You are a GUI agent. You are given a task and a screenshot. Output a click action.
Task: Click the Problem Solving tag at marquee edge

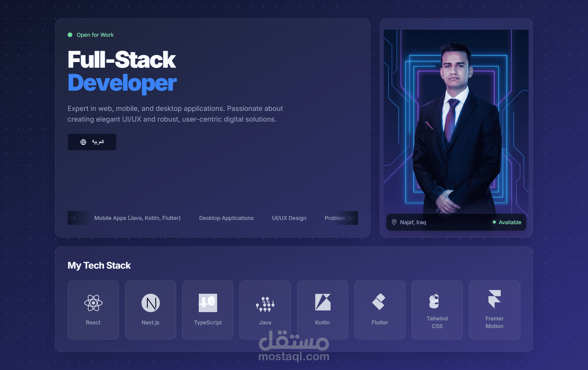(x=341, y=218)
